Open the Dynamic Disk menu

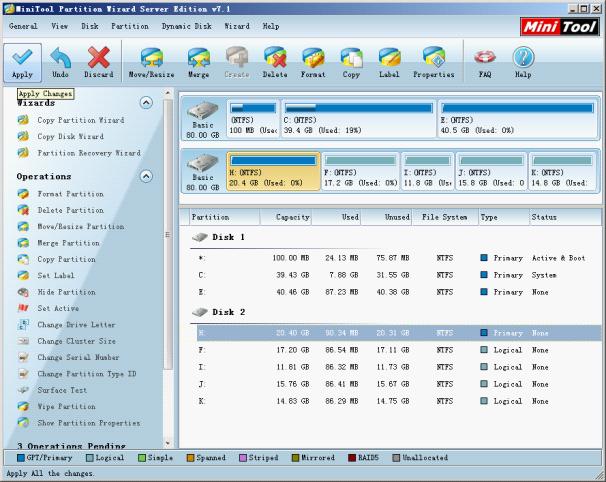tap(187, 26)
